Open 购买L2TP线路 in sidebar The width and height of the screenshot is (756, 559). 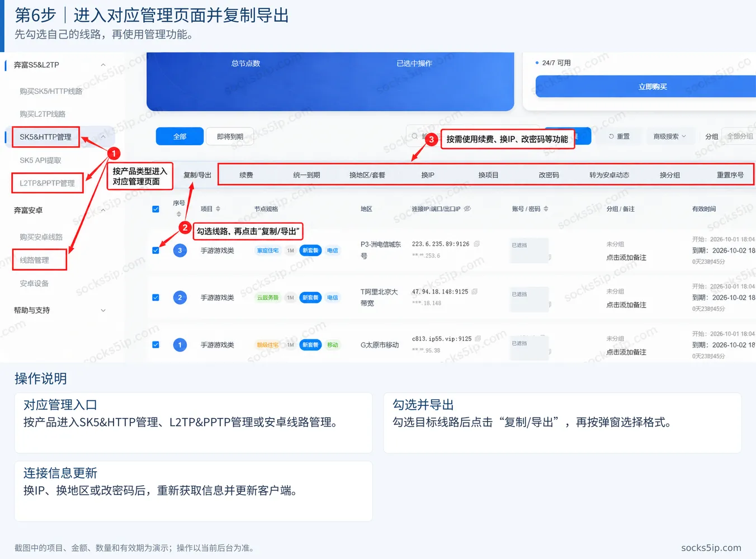pyautogui.click(x=42, y=114)
